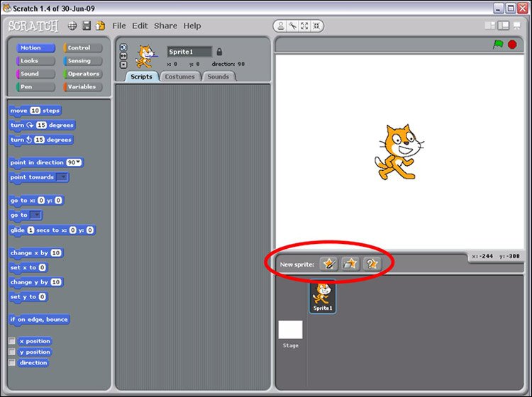This screenshot has height=397, width=532.
Task: Paint a new sprite
Action: tap(328, 264)
